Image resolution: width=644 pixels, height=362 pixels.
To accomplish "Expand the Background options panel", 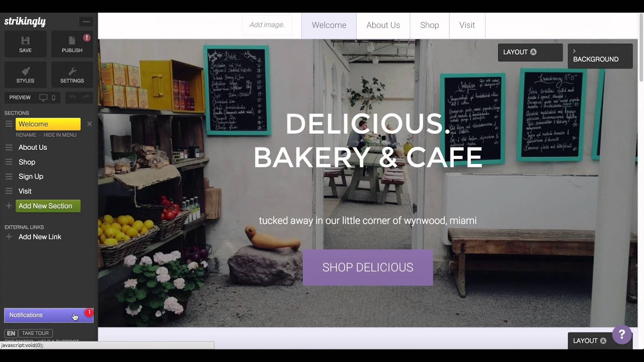I will tap(600, 56).
